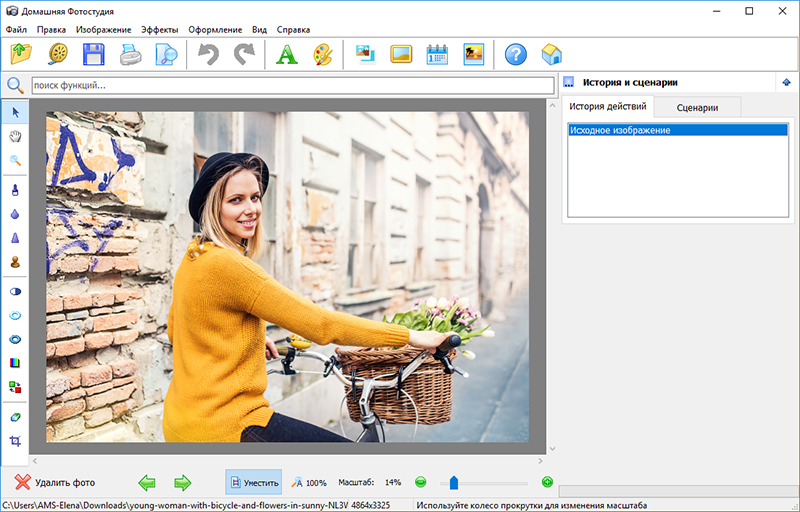Click the photo montage layers icon

point(365,54)
